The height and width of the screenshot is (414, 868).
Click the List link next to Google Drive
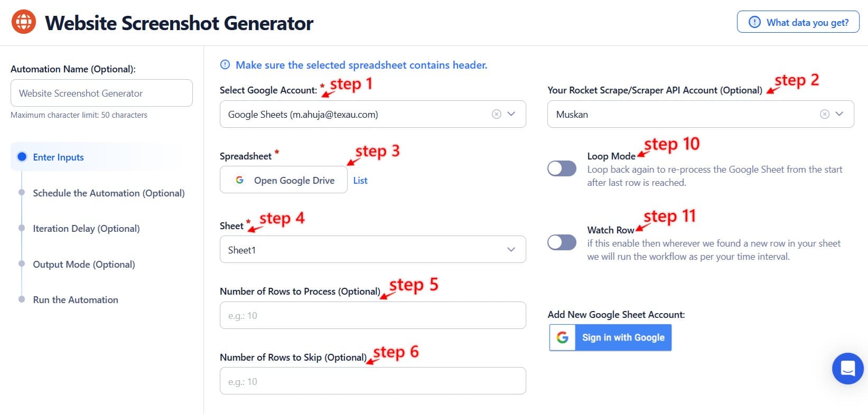coord(360,181)
